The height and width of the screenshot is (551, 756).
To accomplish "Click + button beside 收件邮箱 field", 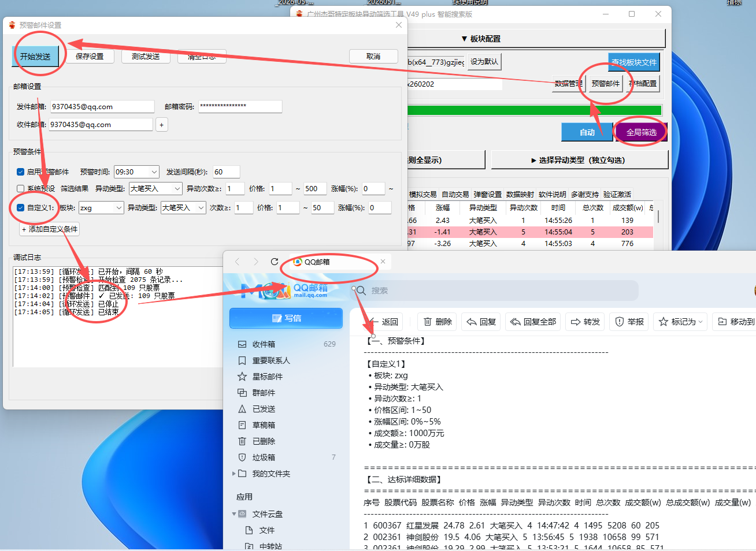I will click(x=161, y=124).
